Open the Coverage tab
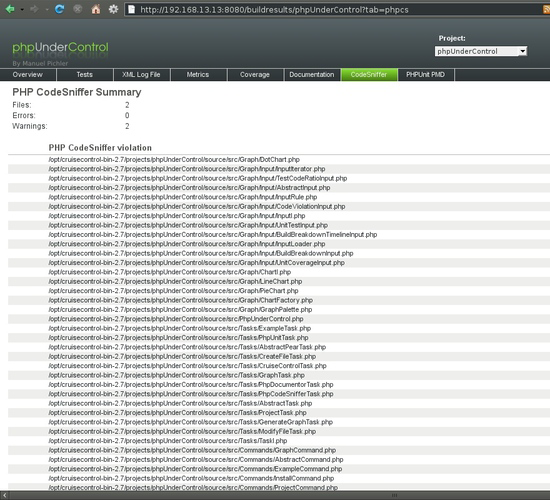Image resolution: width=550 pixels, height=500 pixels. click(x=255, y=74)
